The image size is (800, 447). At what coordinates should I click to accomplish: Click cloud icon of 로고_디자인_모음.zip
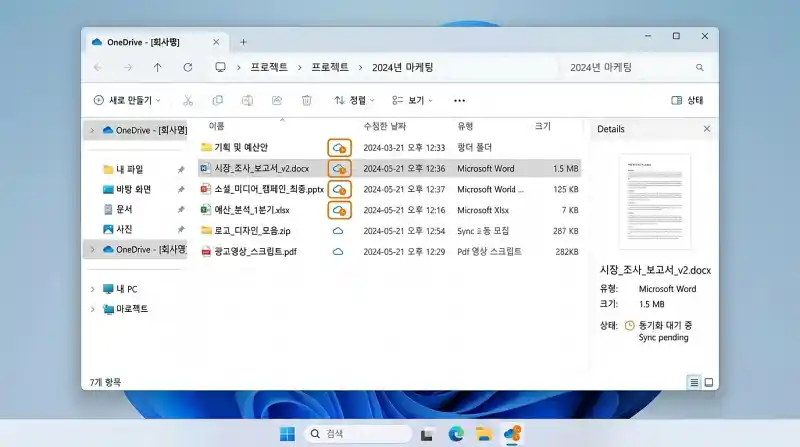338,231
